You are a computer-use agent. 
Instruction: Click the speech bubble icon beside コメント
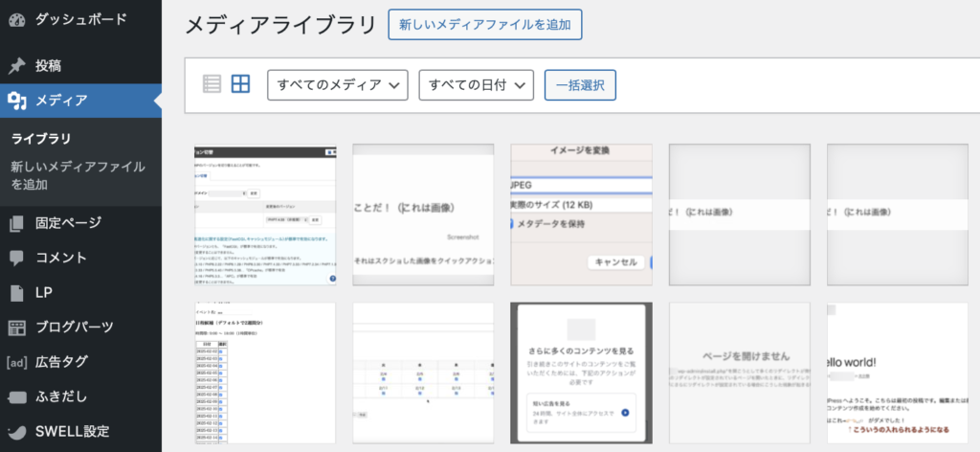click(16, 258)
